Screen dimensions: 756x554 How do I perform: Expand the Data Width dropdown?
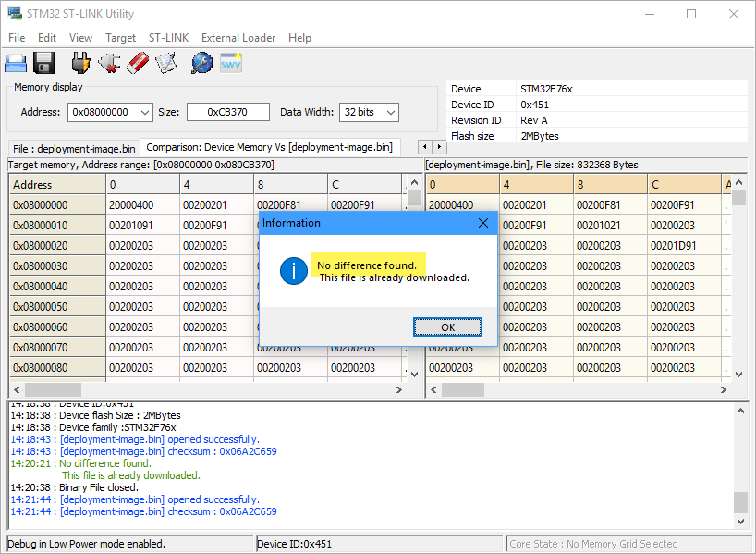coord(391,113)
